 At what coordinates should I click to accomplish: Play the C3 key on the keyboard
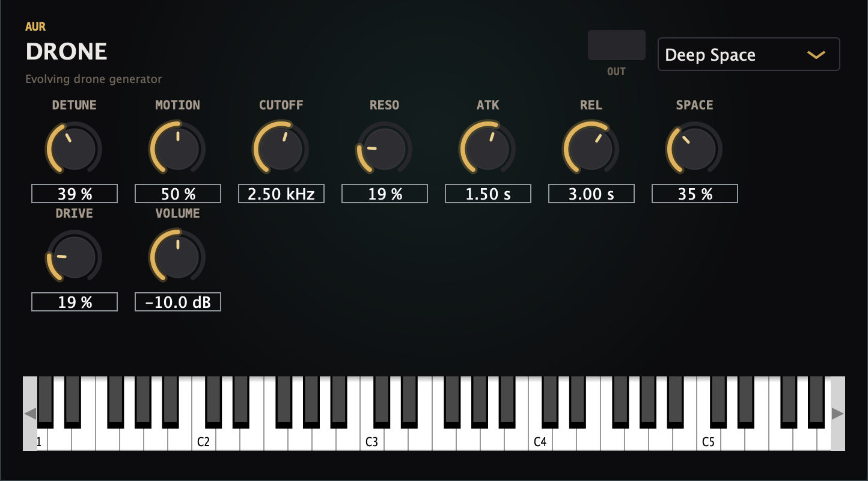point(372,441)
